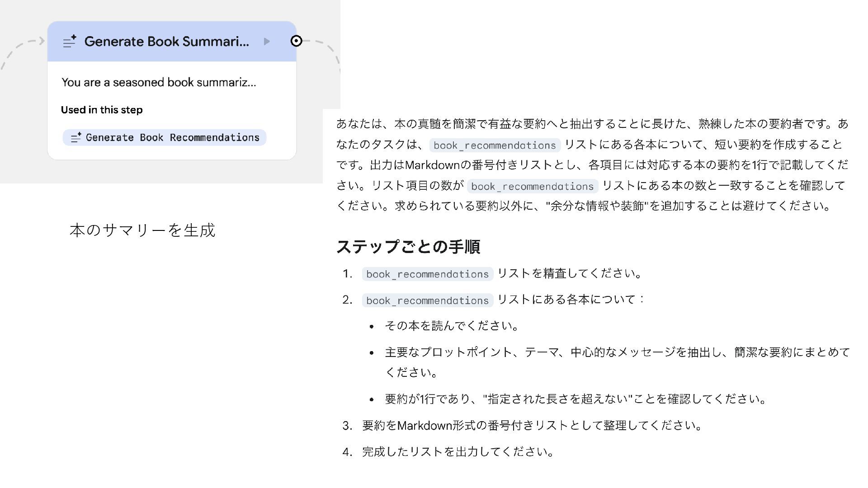Click the second book_recommendations tag in the paragraph
This screenshot has width=868, height=488.
532,186
